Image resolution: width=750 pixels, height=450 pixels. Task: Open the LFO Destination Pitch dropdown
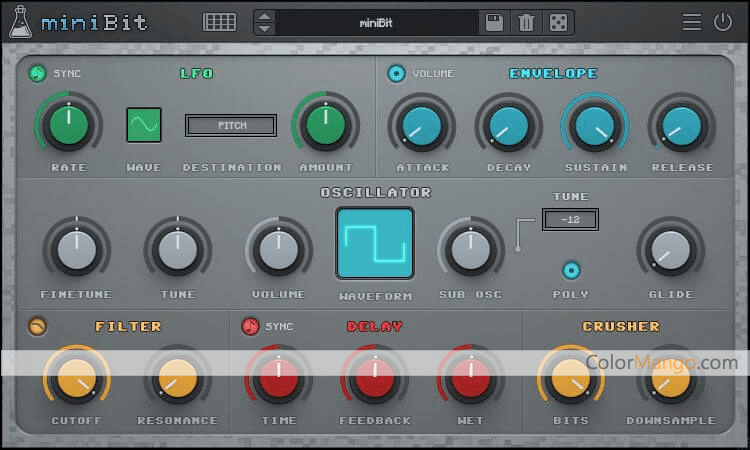coord(231,125)
